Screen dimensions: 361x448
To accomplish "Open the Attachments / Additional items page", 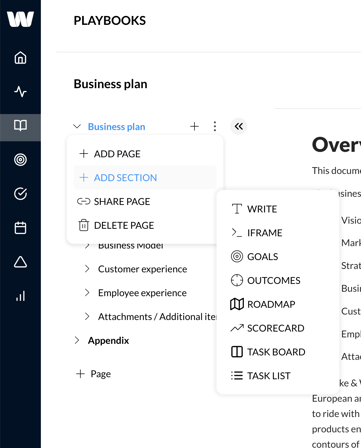I will click(157, 316).
